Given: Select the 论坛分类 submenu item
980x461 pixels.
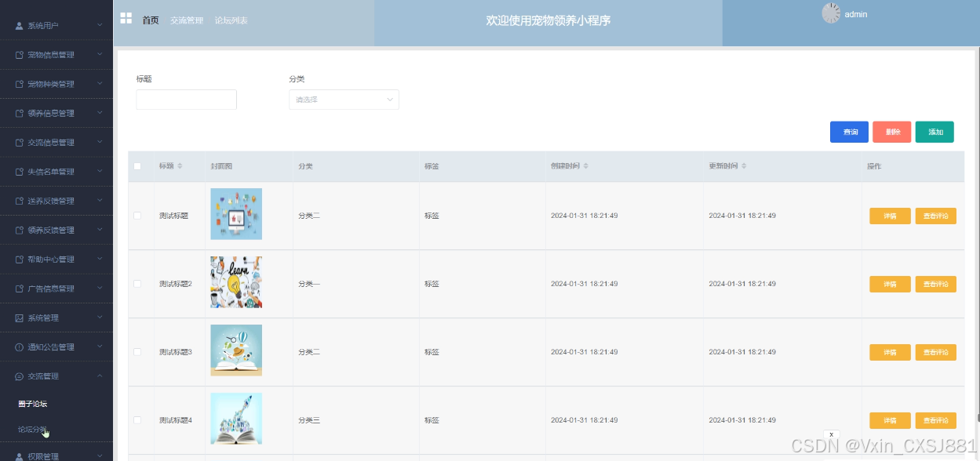Looking at the screenshot, I should tap(33, 429).
